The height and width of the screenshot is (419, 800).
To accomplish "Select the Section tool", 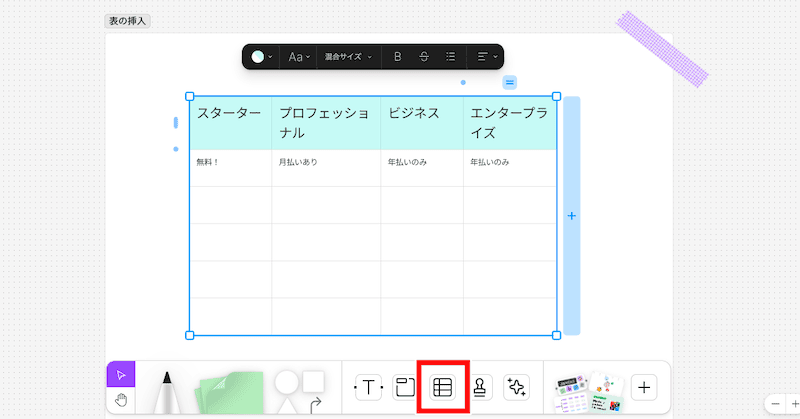I will point(405,387).
